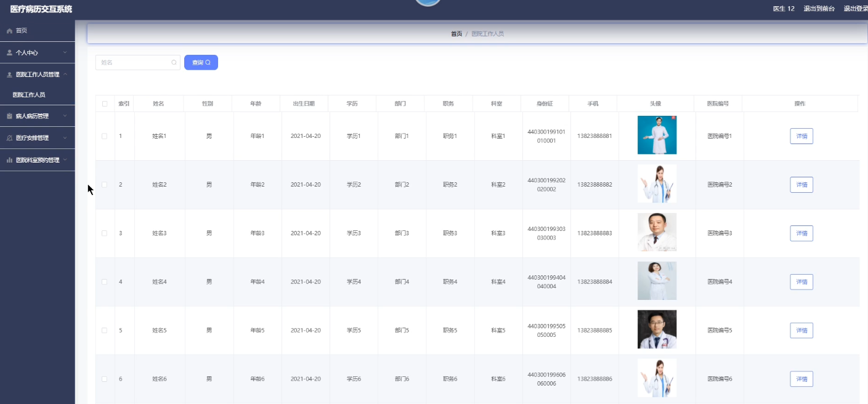Expand the 医院科室预约管理 menu chevron
Image resolution: width=868 pixels, height=404 pixels.
tap(65, 160)
